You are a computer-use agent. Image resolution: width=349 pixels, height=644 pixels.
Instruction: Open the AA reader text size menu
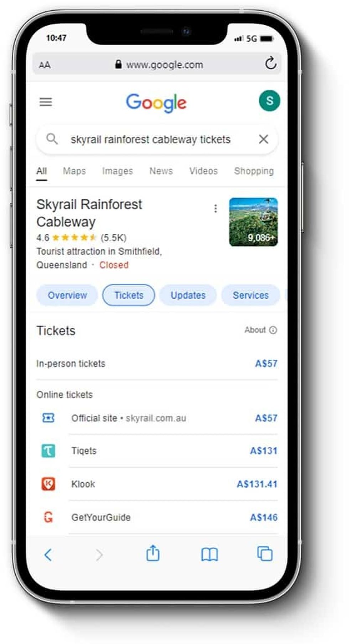pyautogui.click(x=45, y=65)
